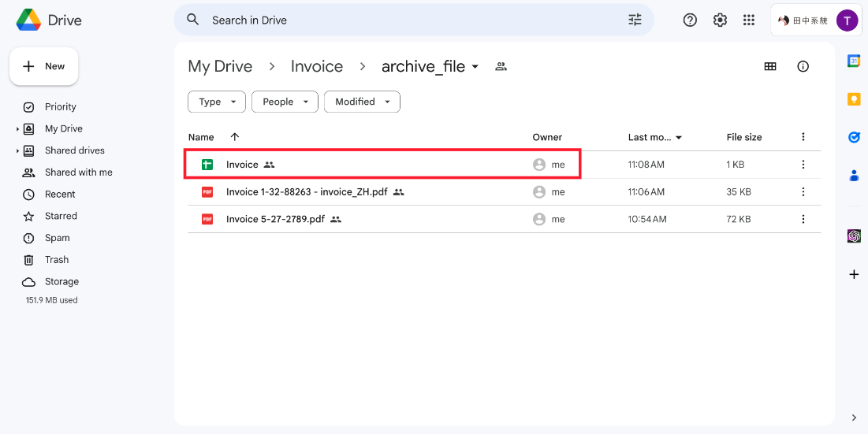Switch to grid layout view
Viewport: 868px width, 434px height.
click(x=770, y=67)
